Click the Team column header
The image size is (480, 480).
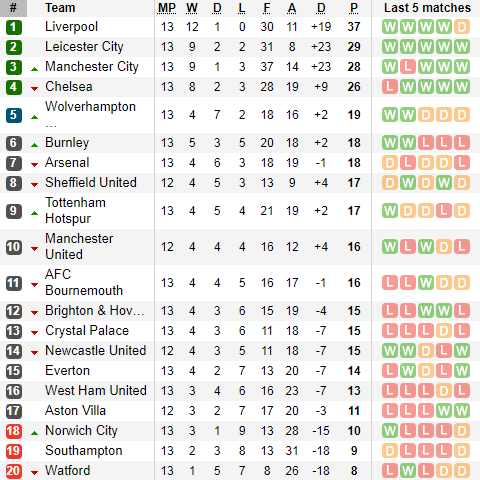[x=60, y=8]
